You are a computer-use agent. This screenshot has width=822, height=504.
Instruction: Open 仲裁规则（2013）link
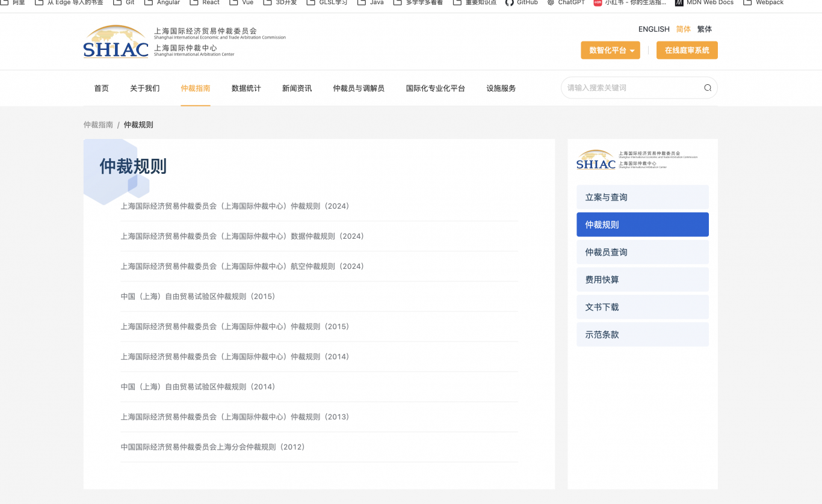[x=235, y=417]
